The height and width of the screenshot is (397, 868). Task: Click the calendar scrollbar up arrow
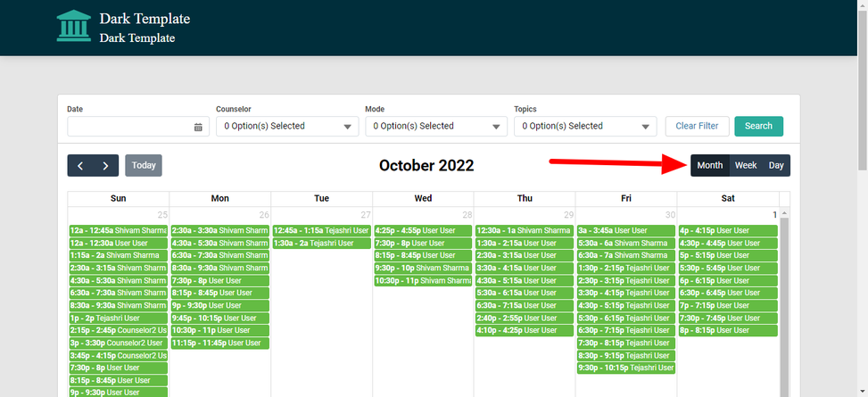tap(784, 213)
